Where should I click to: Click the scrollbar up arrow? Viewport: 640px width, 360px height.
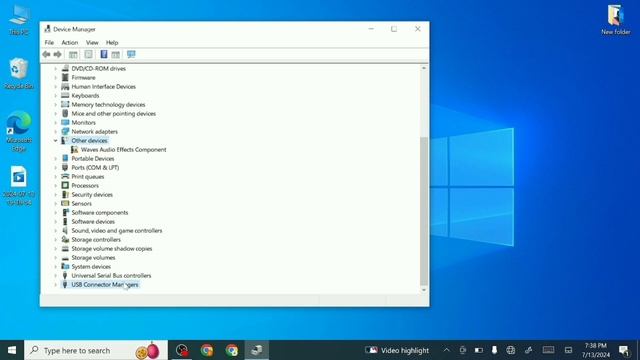click(424, 68)
